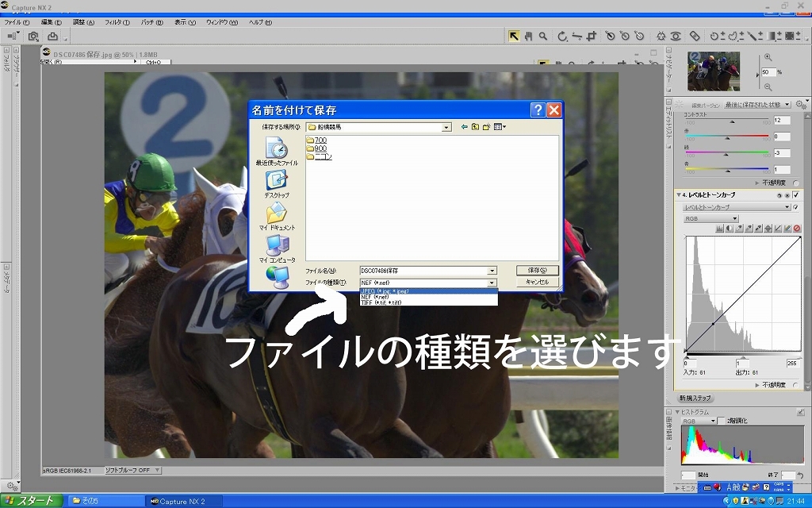Create new folder in save dialog
Viewport: 812px width, 508px height.
click(486, 127)
